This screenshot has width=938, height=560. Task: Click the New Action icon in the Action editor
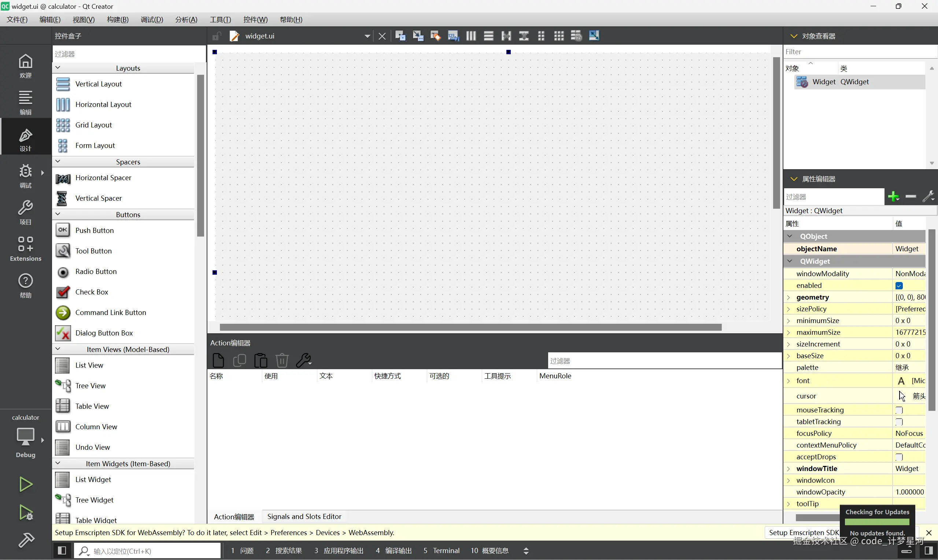pyautogui.click(x=218, y=360)
